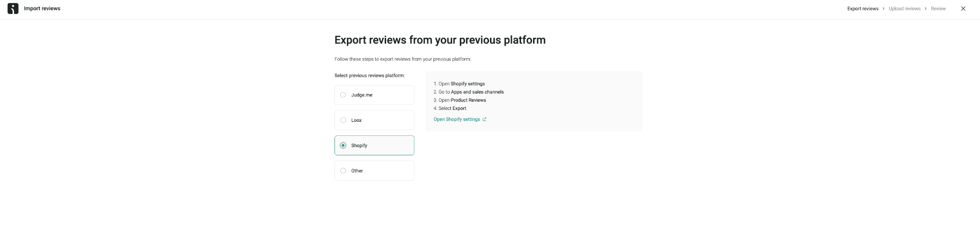Select the Judge.me radio button
980x250 pixels.
343,95
